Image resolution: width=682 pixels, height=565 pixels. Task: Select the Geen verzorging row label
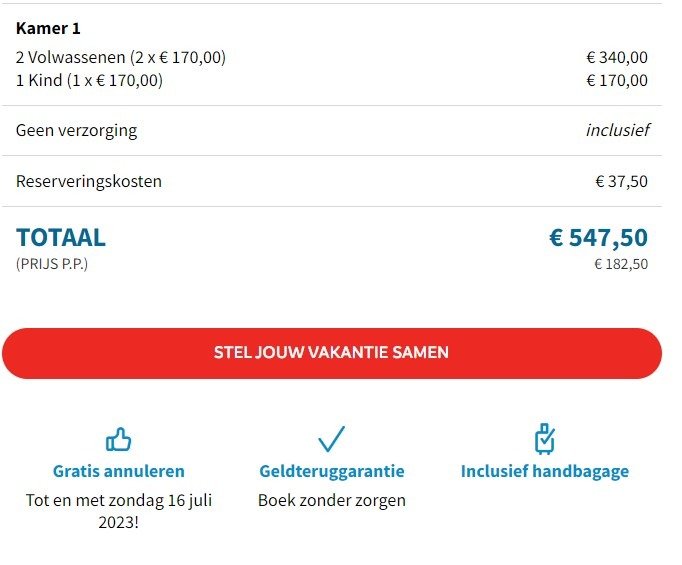tap(76, 130)
